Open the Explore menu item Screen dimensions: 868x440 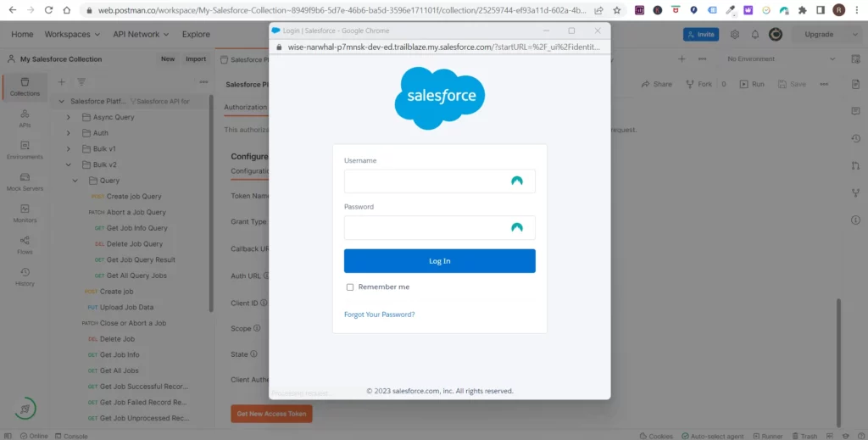196,34
